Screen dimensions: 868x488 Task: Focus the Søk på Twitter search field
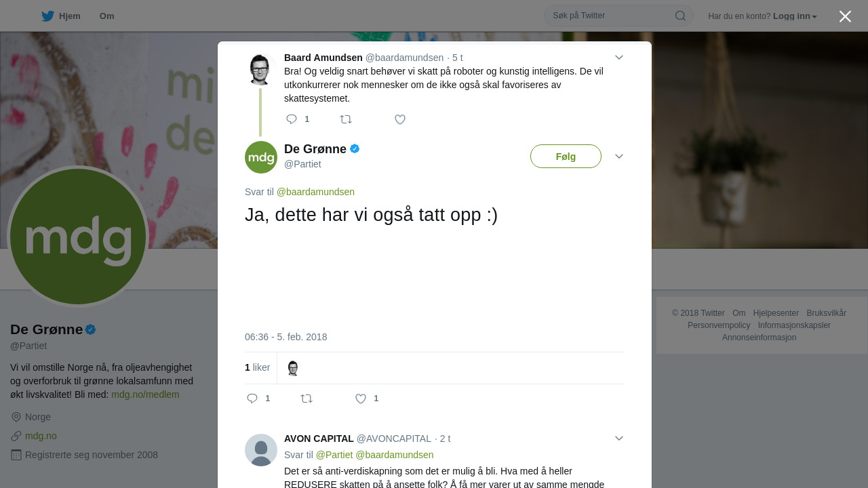click(x=618, y=16)
